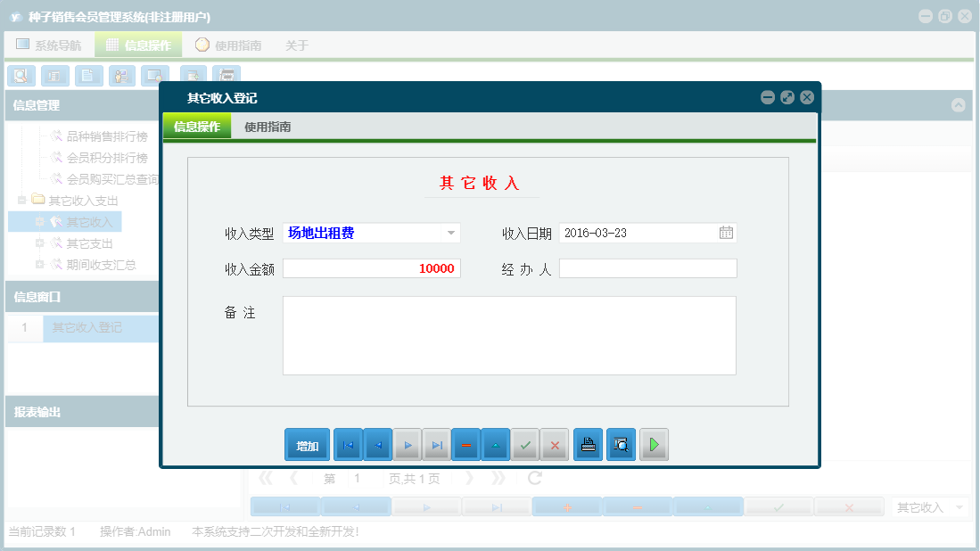Jump to the first record icon

click(x=347, y=444)
